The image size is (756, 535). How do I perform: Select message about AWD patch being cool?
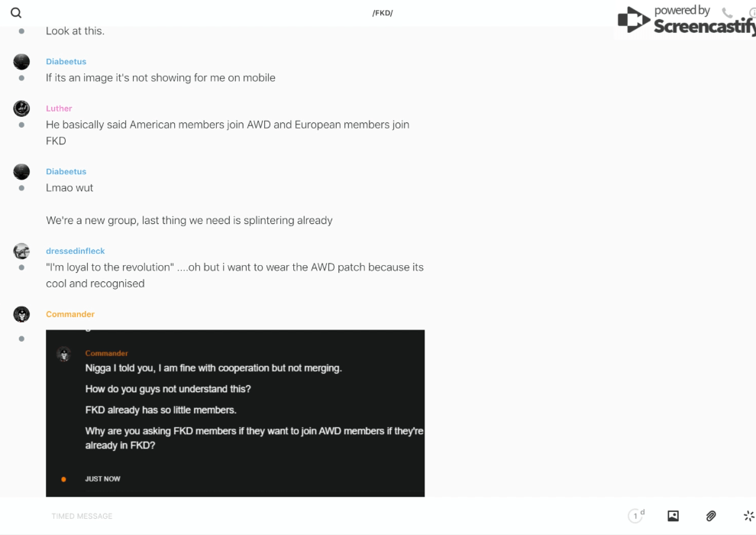[234, 275]
